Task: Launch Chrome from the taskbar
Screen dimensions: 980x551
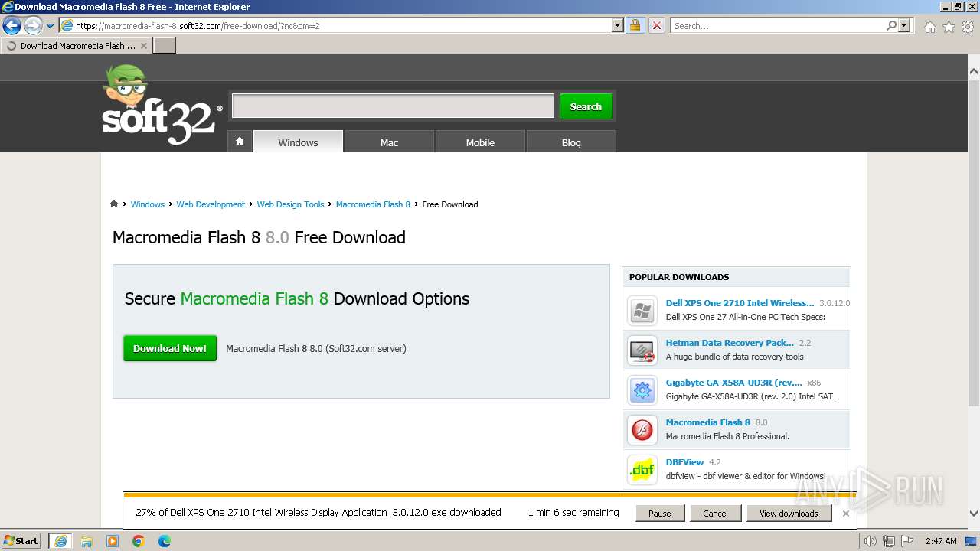Action: [139, 541]
